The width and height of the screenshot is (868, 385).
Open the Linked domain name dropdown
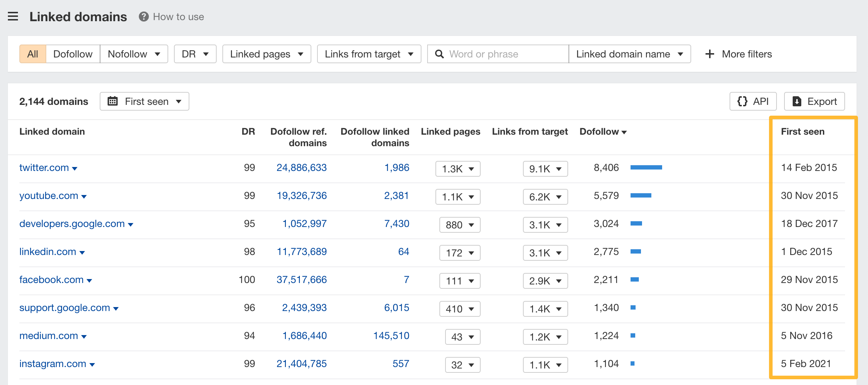[629, 54]
